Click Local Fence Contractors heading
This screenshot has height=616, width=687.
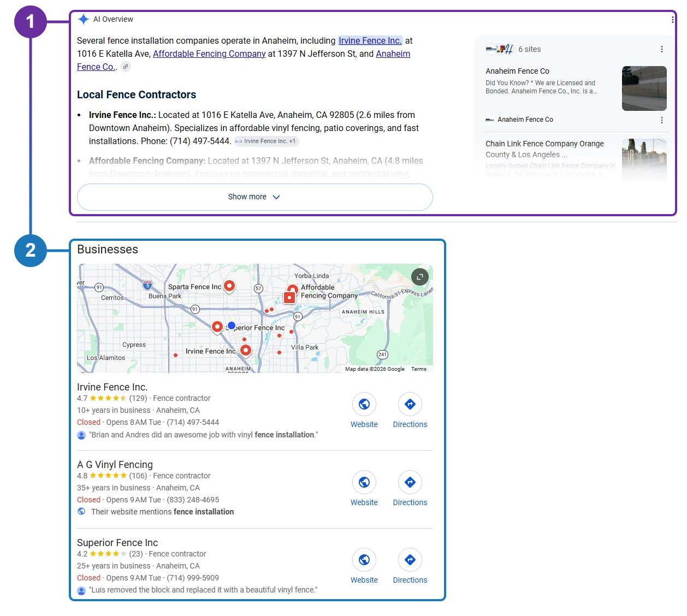pos(137,94)
